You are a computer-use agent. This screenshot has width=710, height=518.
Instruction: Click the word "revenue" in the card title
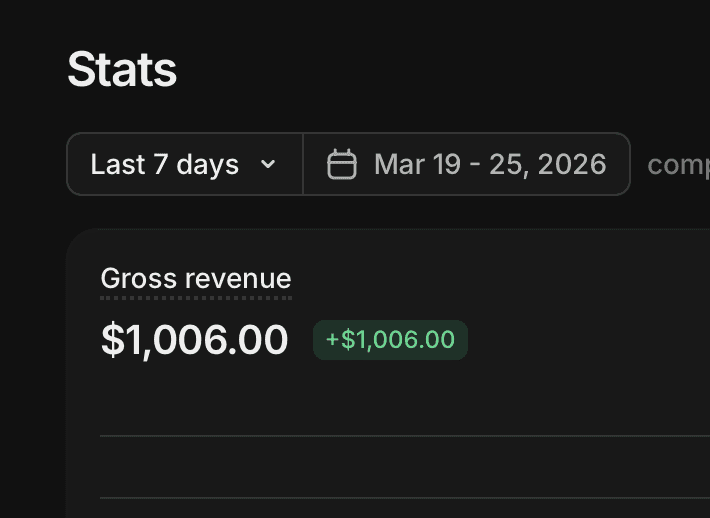[x=244, y=278]
